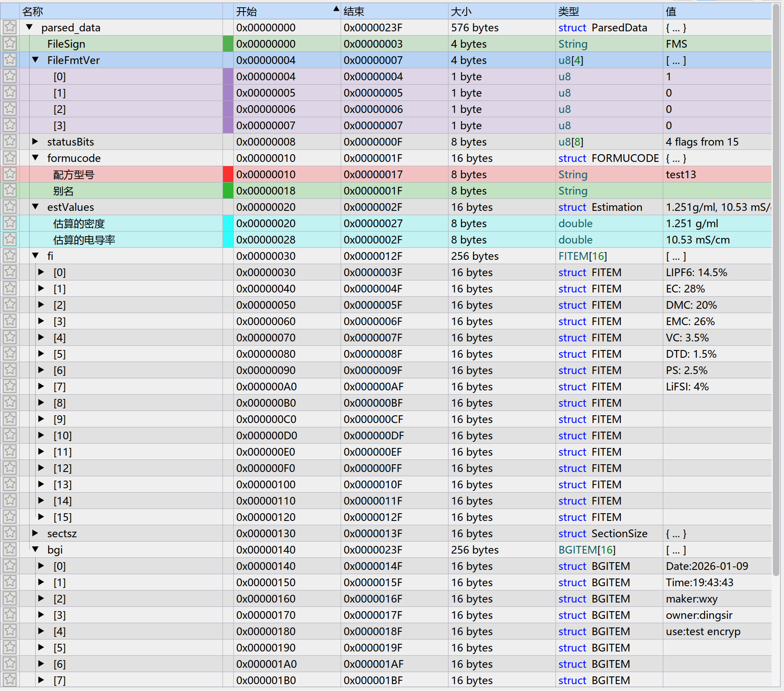Expand the PS: 2.5% FITEM entry
This screenshot has height=691, width=784.
[x=41, y=370]
